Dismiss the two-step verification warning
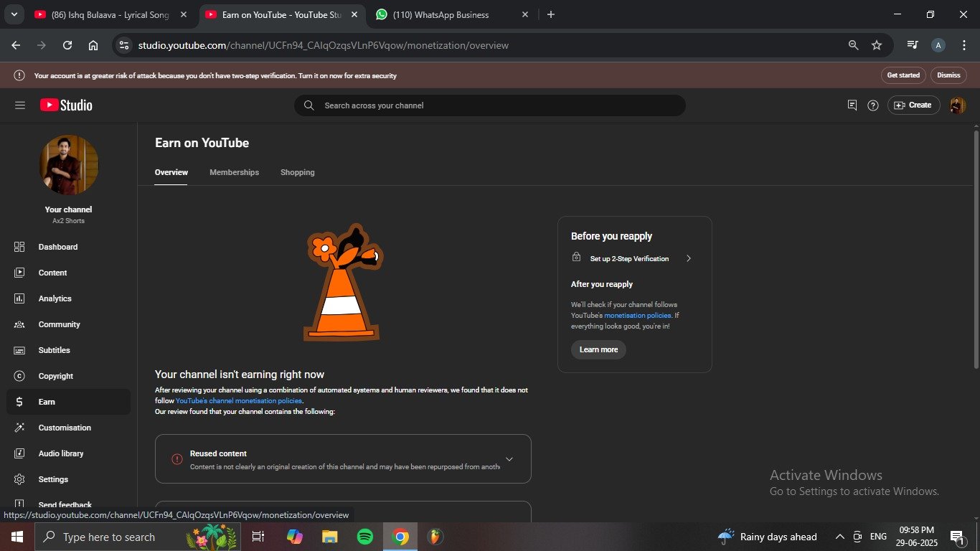980x551 pixels. tap(948, 75)
